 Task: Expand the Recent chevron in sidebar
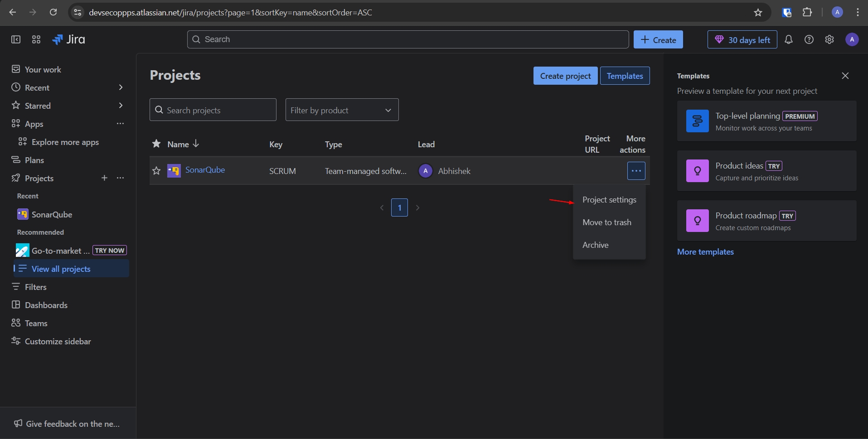121,87
